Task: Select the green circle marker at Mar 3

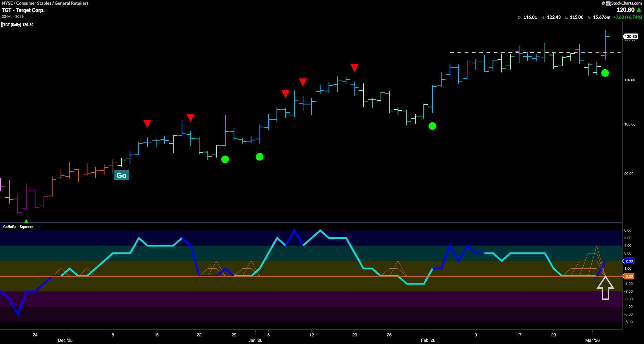Action: click(x=605, y=73)
